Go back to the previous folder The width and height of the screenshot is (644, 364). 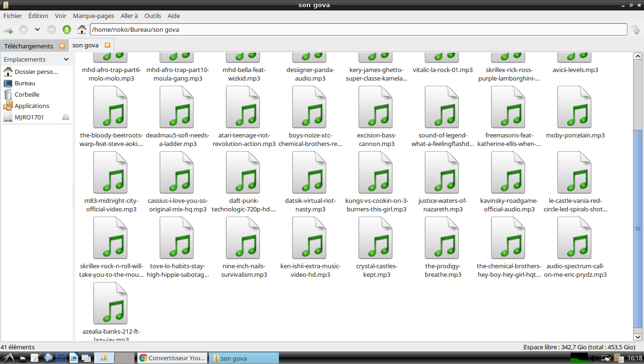pos(23,29)
